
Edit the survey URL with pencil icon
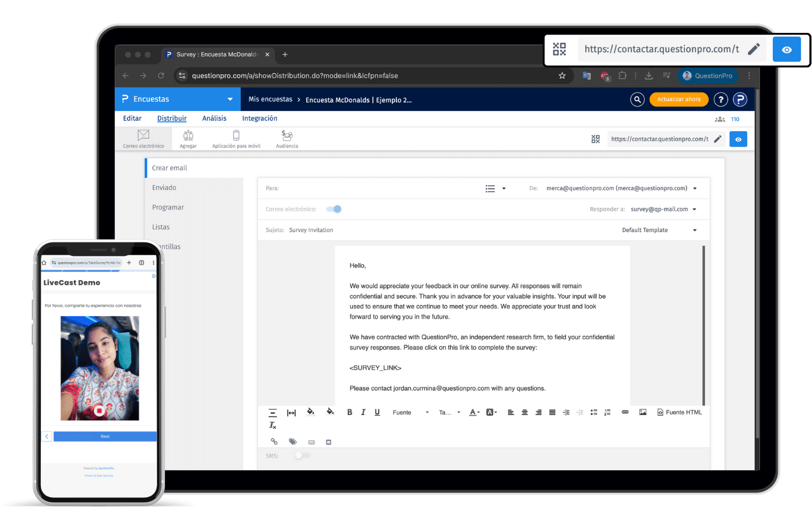click(718, 139)
